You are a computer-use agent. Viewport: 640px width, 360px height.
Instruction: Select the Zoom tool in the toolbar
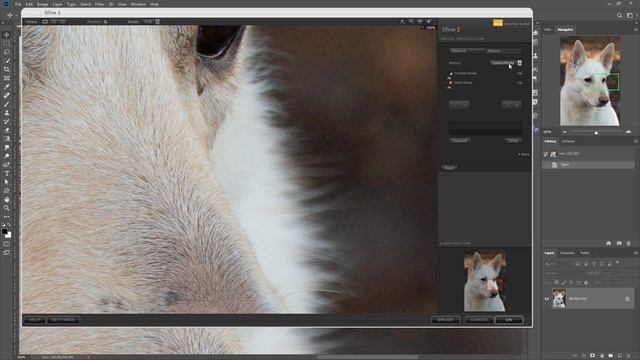pos(7,208)
